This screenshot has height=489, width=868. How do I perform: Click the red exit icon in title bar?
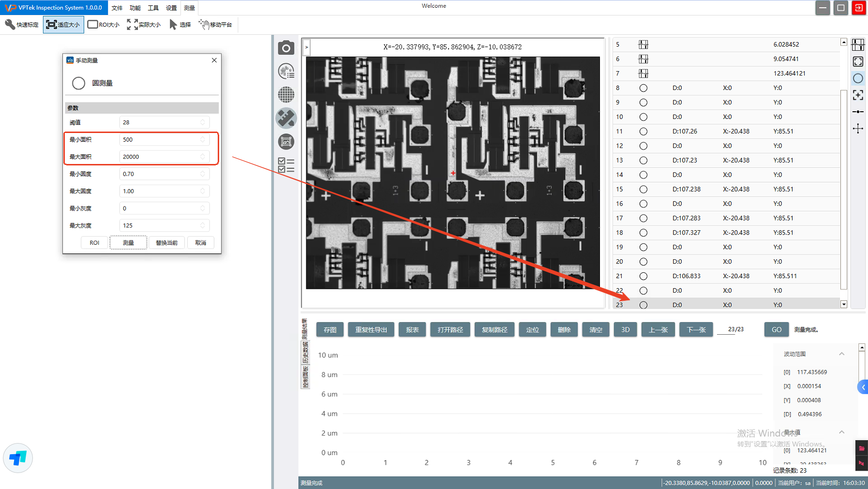click(859, 8)
